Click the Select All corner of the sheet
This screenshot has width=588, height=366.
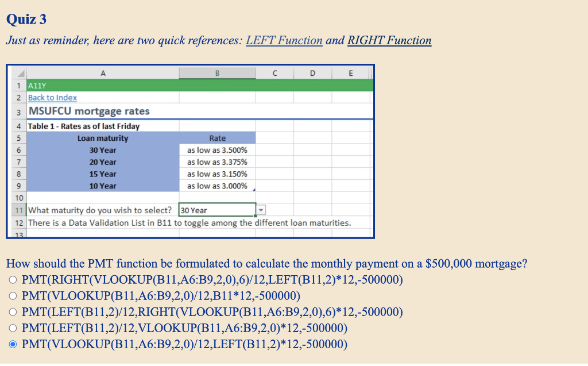(19, 73)
